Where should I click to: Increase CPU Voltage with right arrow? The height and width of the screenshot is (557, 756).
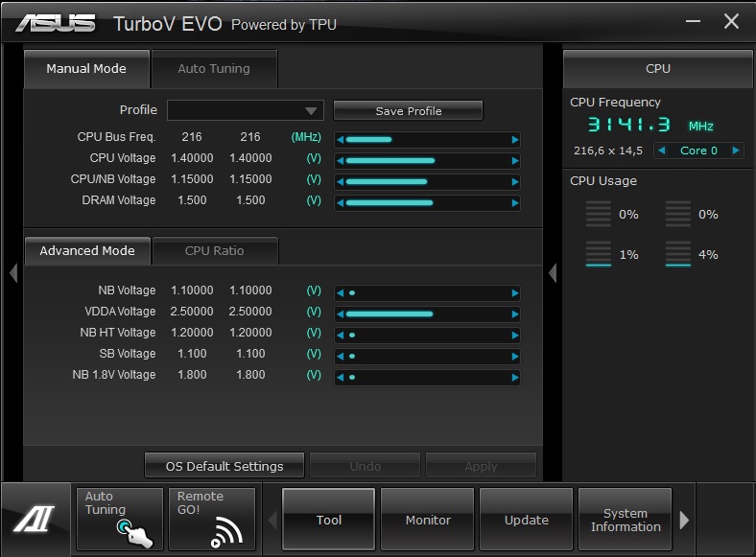point(514,161)
